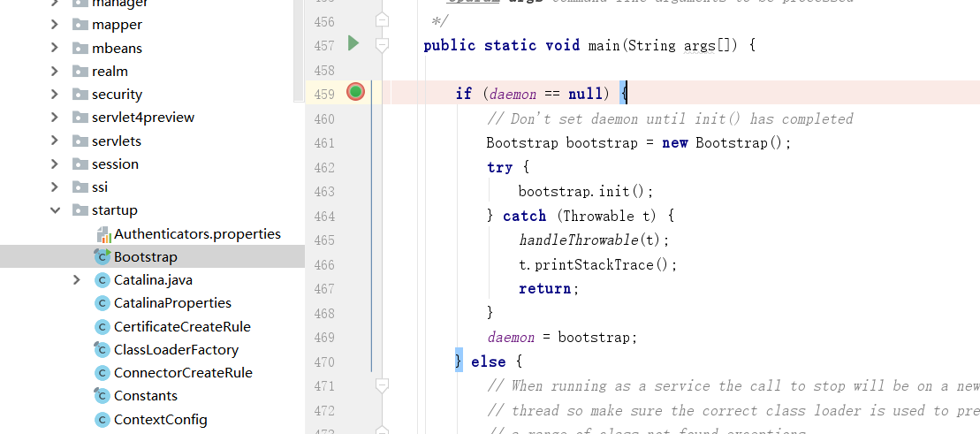Select the mbeans package in tree
The height and width of the screenshot is (434, 980).
[x=117, y=48]
